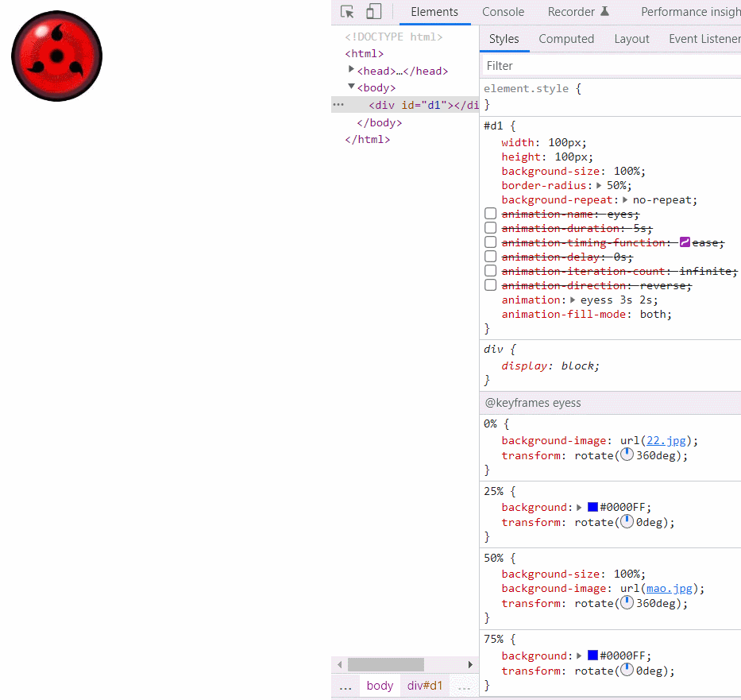The image size is (741, 700).
Task: Expand the background-repeat shorthand triangle
Action: coord(625,199)
